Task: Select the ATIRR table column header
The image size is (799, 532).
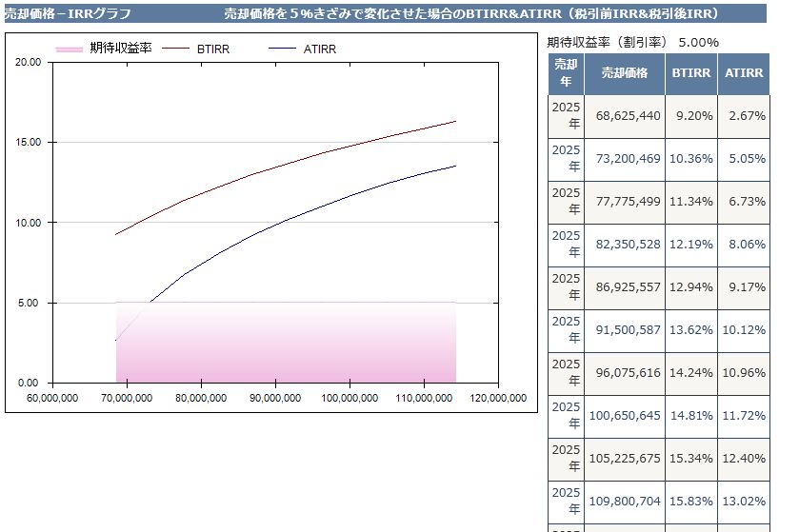Action: tap(743, 73)
